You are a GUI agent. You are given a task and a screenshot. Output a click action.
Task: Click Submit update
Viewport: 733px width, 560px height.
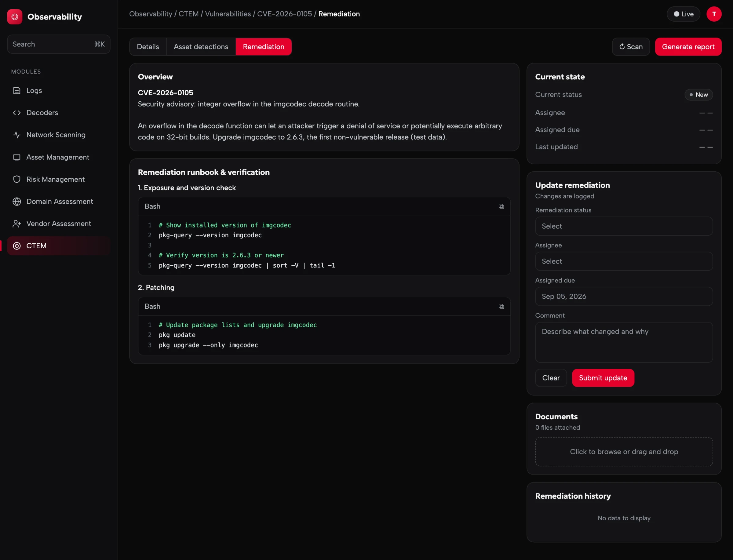pos(603,378)
